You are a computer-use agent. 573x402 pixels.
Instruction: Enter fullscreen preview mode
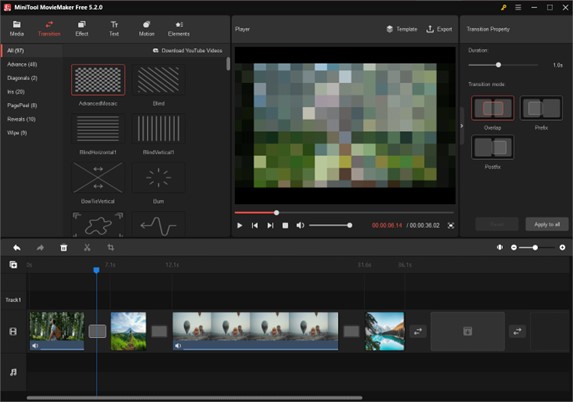click(451, 225)
